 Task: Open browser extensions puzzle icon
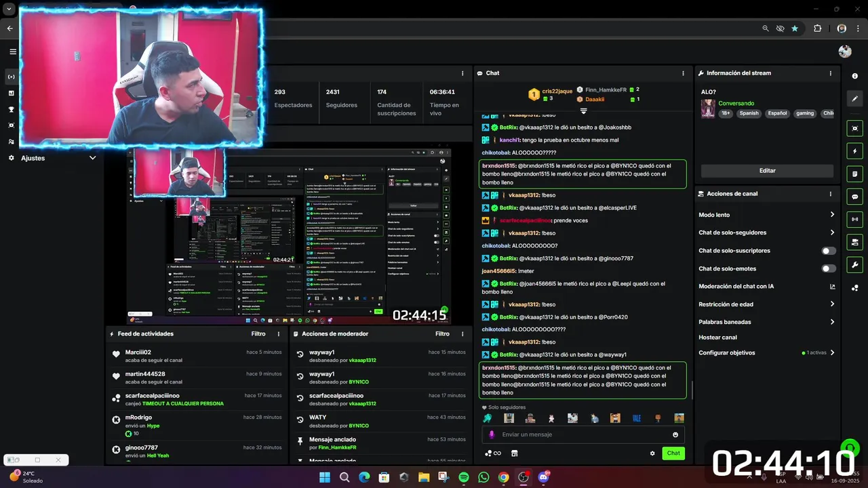tap(817, 28)
